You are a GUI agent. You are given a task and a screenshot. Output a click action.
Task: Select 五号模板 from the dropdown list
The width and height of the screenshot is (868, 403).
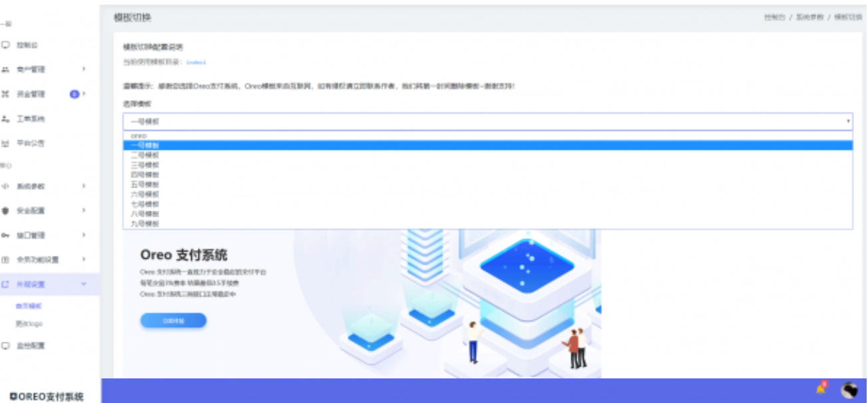click(488, 184)
